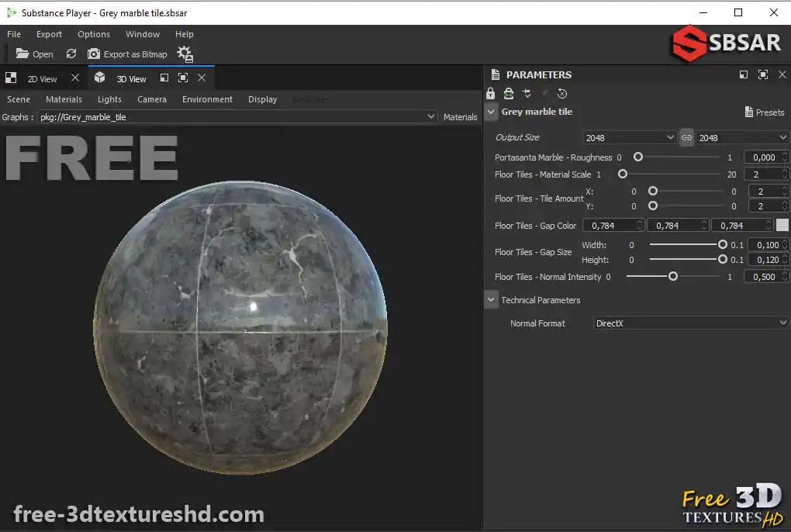
Task: Open the export settings gear icon
Action: pos(184,54)
